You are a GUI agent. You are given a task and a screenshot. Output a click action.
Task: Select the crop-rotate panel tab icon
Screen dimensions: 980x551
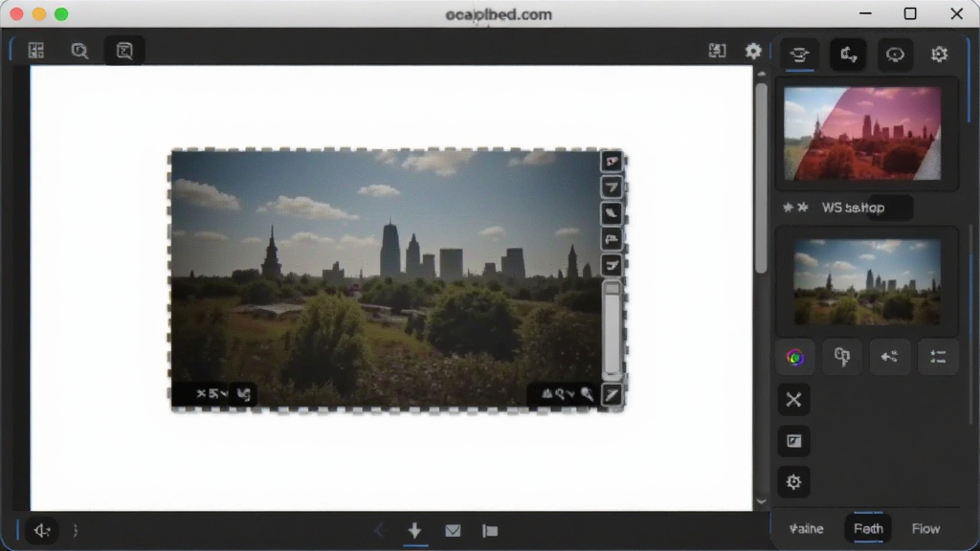pyautogui.click(x=848, y=55)
